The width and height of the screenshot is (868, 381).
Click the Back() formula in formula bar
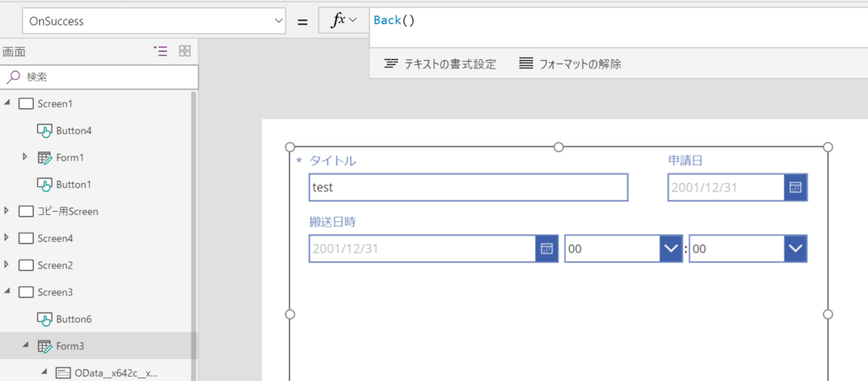393,20
